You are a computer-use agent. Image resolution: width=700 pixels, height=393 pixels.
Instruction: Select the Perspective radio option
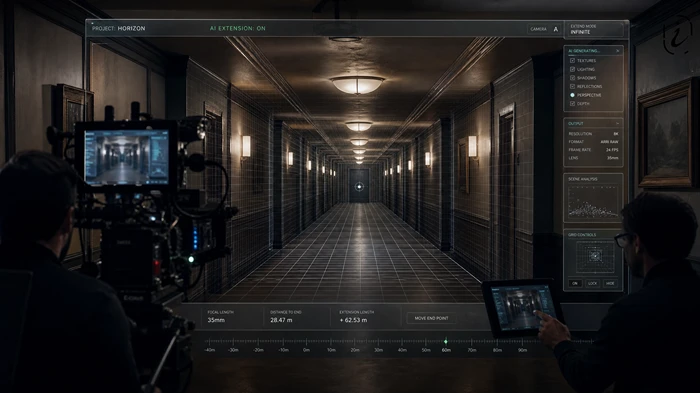click(x=572, y=95)
